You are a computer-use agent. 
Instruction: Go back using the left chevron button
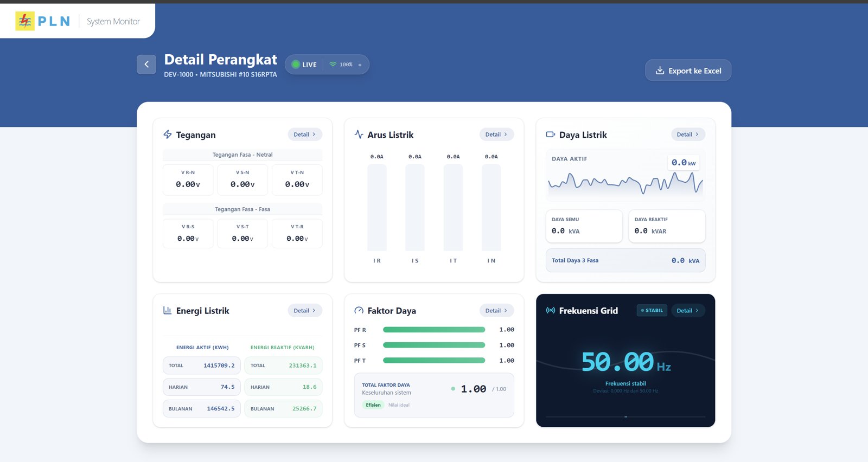[x=146, y=64]
